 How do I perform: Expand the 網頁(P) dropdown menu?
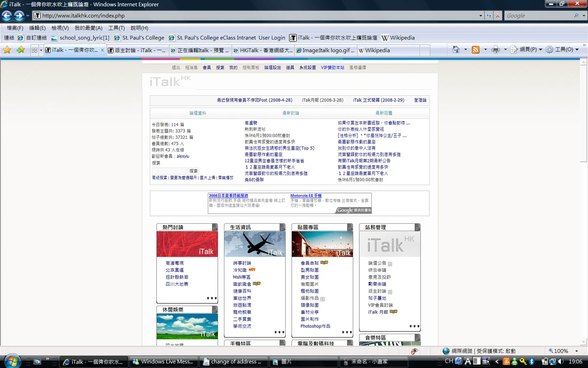(527, 50)
